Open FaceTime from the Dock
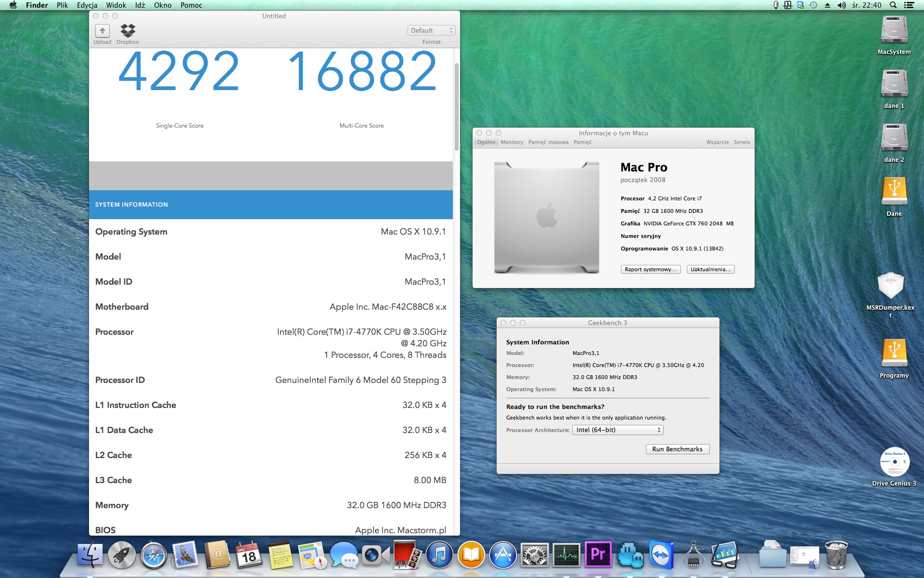The image size is (924, 578). (x=376, y=555)
